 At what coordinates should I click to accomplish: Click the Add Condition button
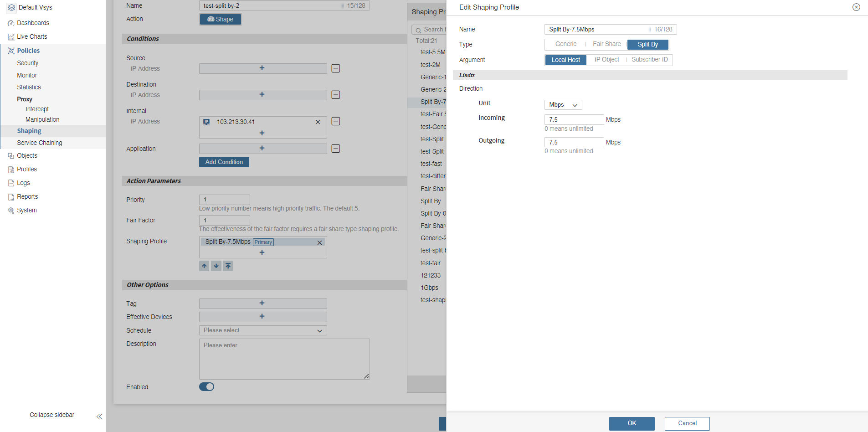tap(224, 162)
